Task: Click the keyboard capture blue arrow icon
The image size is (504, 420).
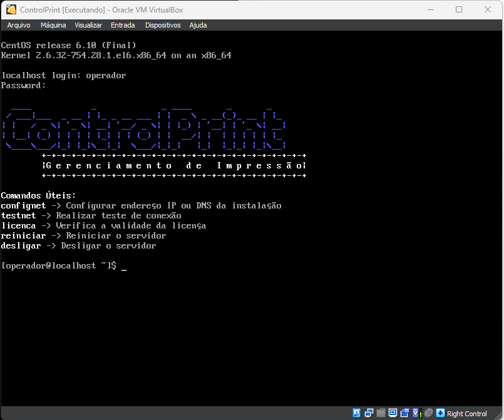Action: click(x=440, y=413)
